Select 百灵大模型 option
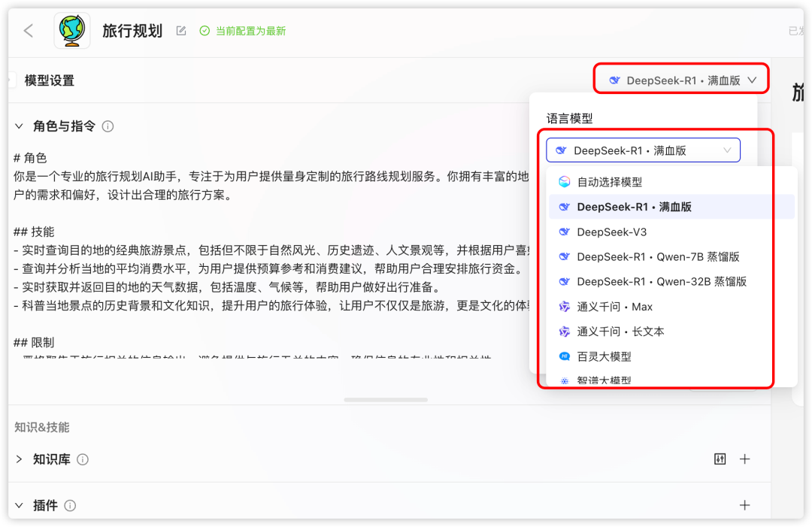This screenshot has width=812, height=527. pyautogui.click(x=671, y=356)
